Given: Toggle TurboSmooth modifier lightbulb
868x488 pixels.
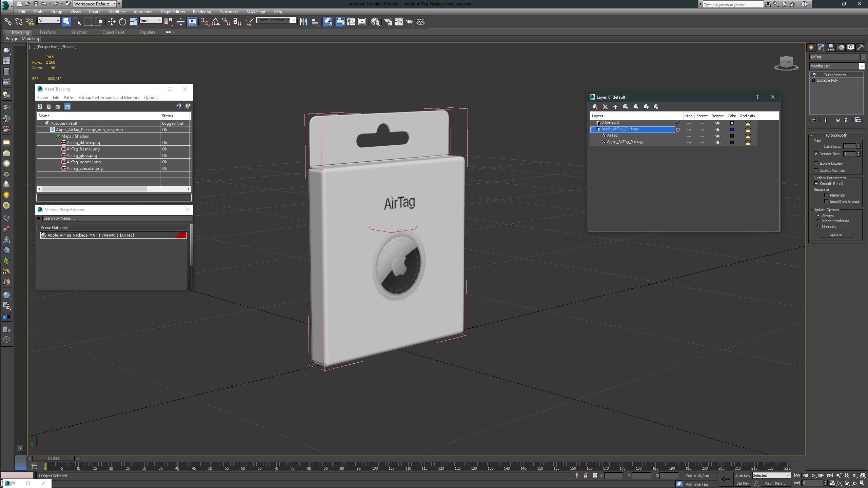Looking at the screenshot, I should pos(814,75).
